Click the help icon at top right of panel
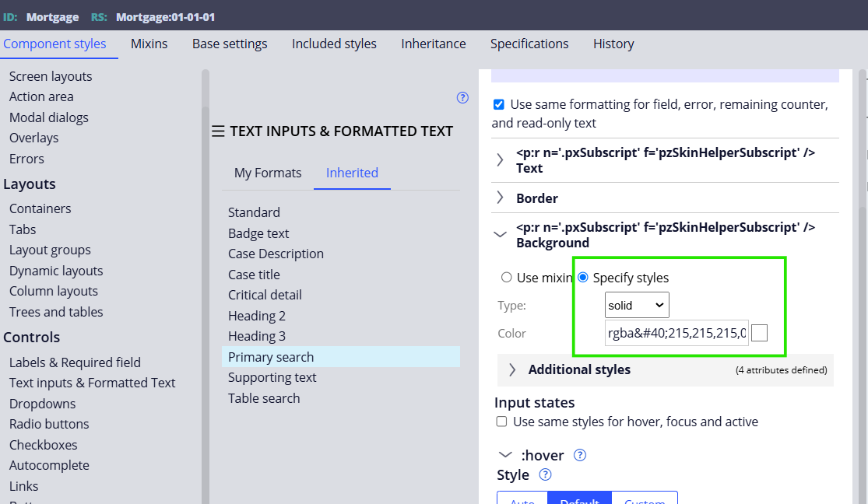The height and width of the screenshot is (504, 868). pyautogui.click(x=462, y=97)
